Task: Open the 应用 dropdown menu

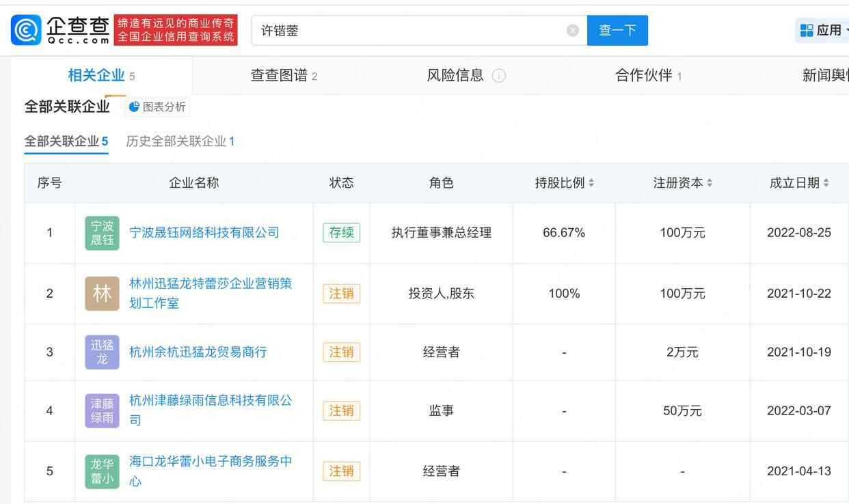Action: point(824,31)
